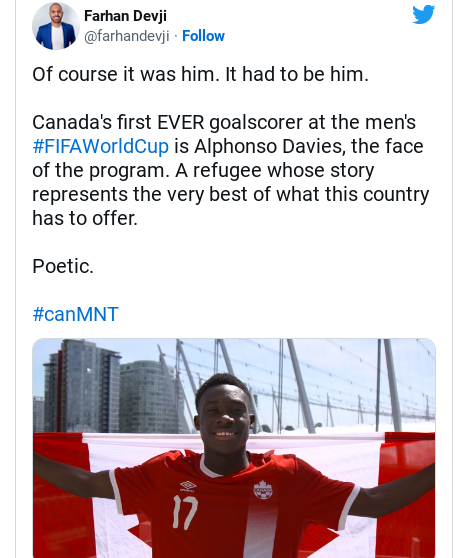The width and height of the screenshot is (460, 558).
Task: Follow the @farhandevji account
Action: pyautogui.click(x=203, y=36)
